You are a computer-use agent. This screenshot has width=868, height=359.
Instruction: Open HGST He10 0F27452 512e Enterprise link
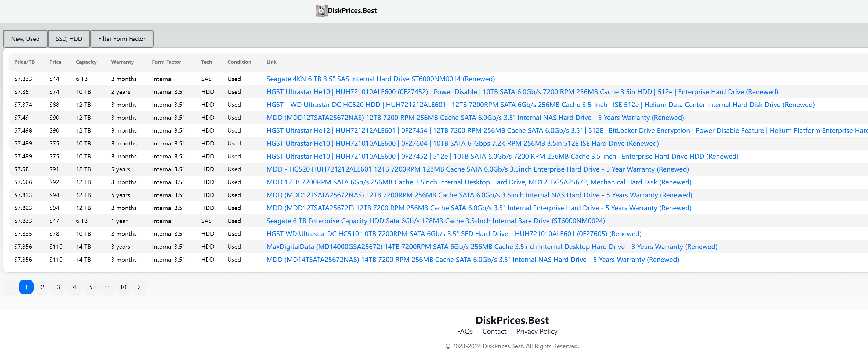pos(502,156)
